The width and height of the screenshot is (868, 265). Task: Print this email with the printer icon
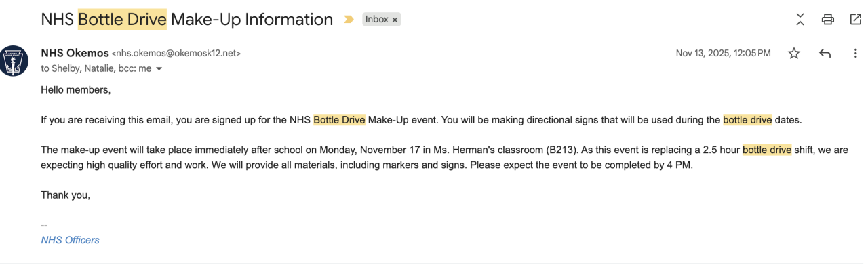tap(827, 20)
